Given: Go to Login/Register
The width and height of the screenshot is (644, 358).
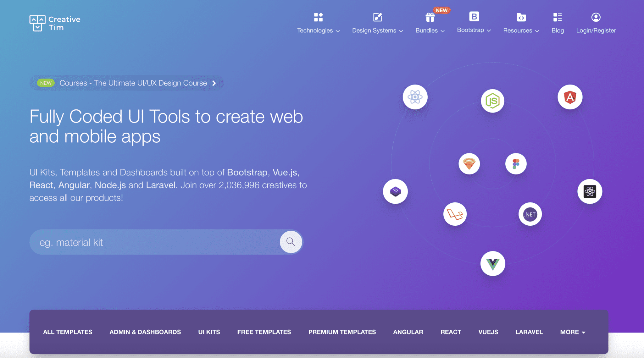Looking at the screenshot, I should point(596,30).
